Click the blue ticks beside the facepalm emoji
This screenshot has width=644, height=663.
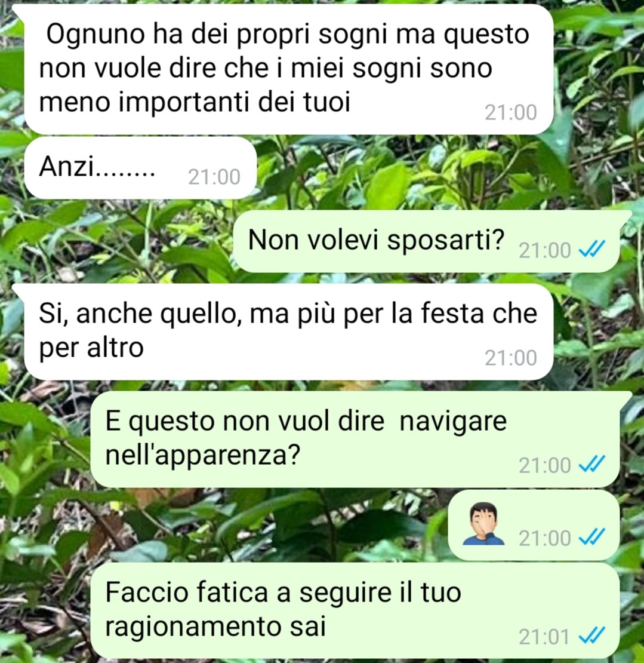(x=591, y=536)
